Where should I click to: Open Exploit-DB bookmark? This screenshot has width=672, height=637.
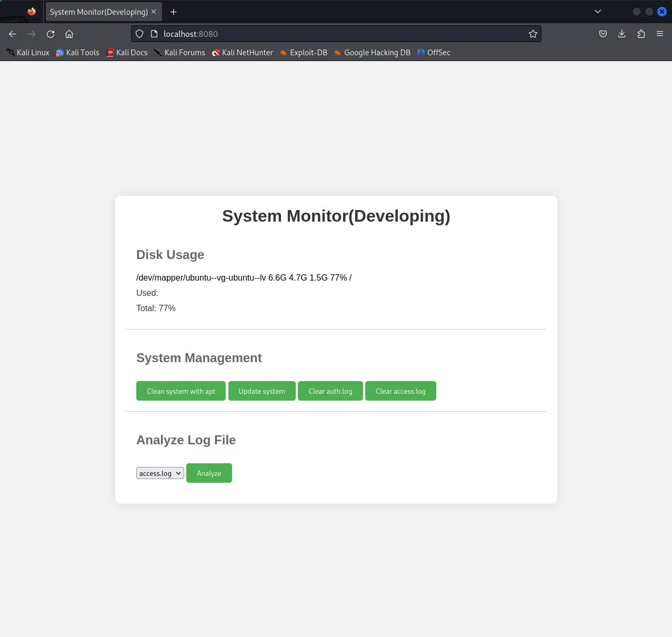[x=303, y=53]
